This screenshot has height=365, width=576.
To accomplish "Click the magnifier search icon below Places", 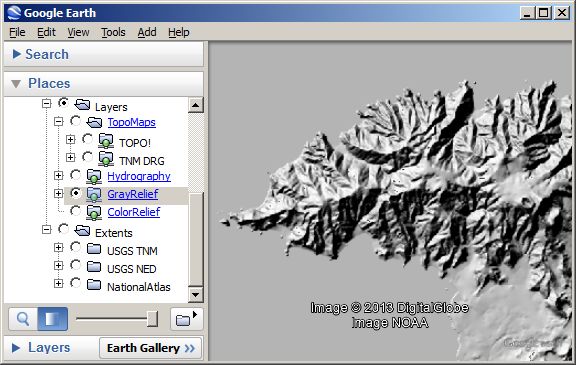I will pos(23,319).
